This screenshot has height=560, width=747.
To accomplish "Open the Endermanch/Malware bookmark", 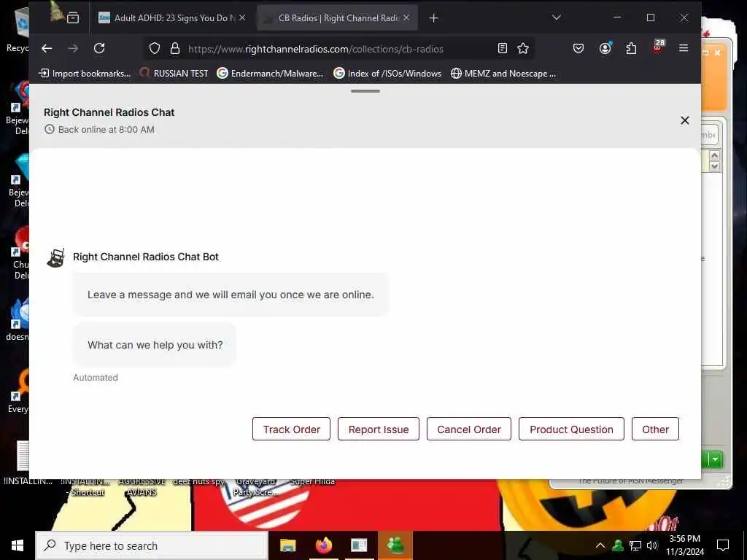I will point(270,74).
